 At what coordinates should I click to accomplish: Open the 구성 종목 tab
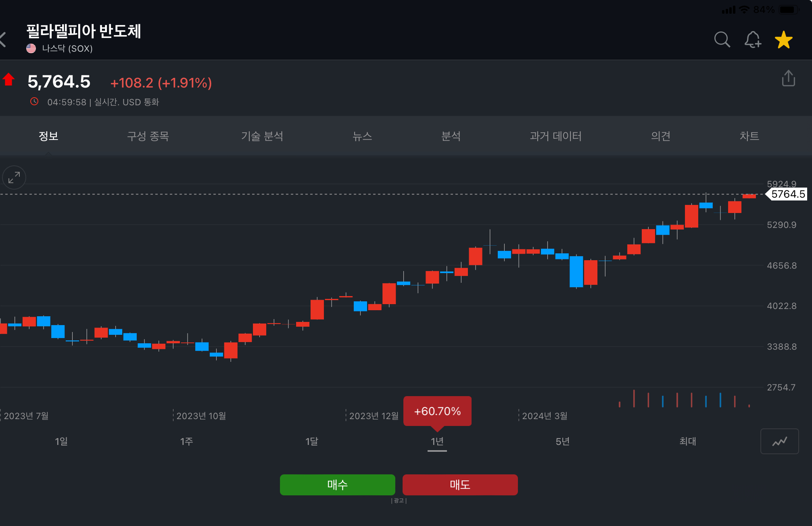coord(148,136)
